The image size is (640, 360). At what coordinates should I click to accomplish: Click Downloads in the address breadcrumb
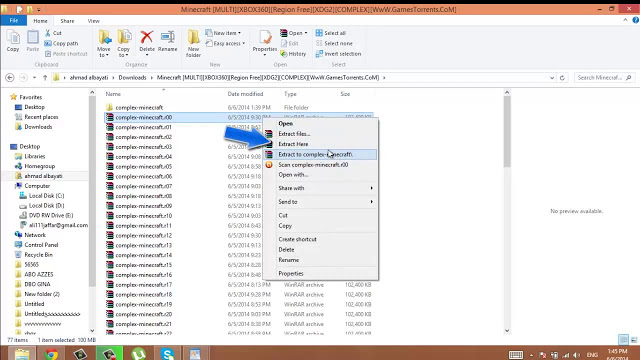132,78
